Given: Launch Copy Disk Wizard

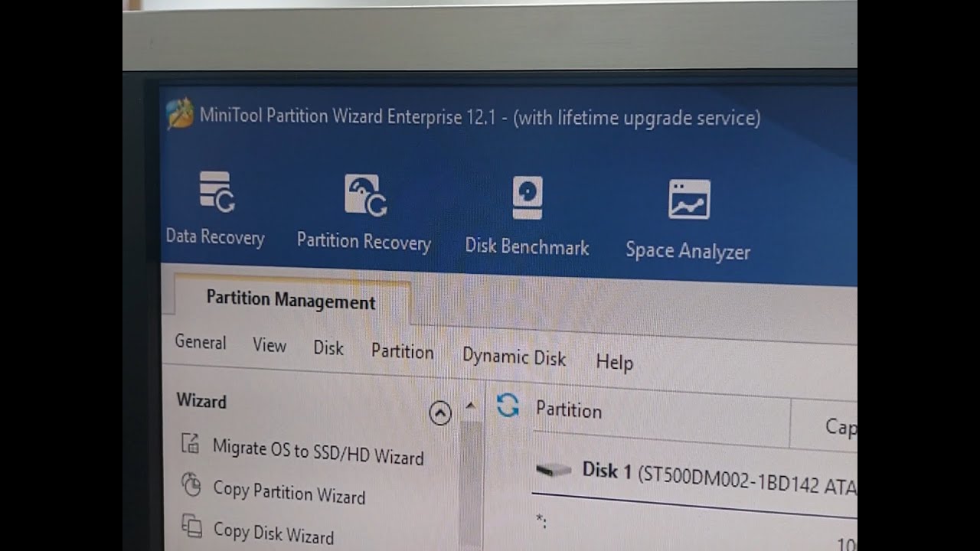Looking at the screenshot, I should tap(273, 532).
